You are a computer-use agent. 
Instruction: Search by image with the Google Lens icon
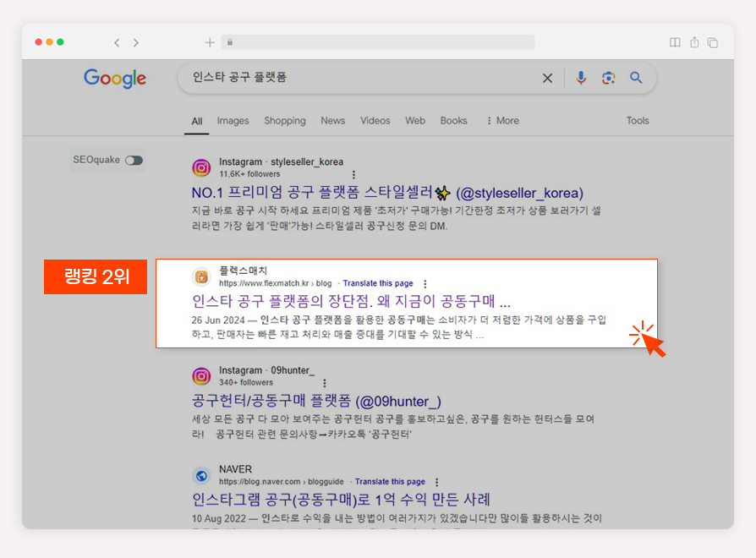pyautogui.click(x=609, y=78)
